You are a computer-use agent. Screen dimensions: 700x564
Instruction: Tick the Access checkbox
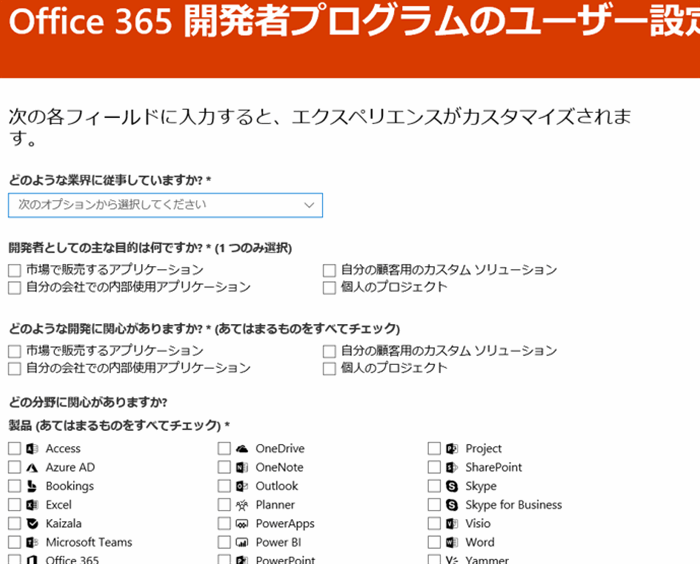pos(14,448)
